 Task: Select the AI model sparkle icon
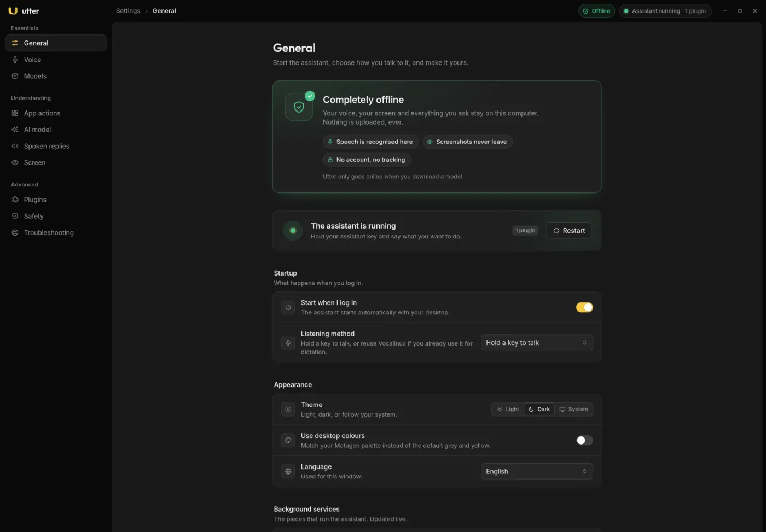pos(15,130)
